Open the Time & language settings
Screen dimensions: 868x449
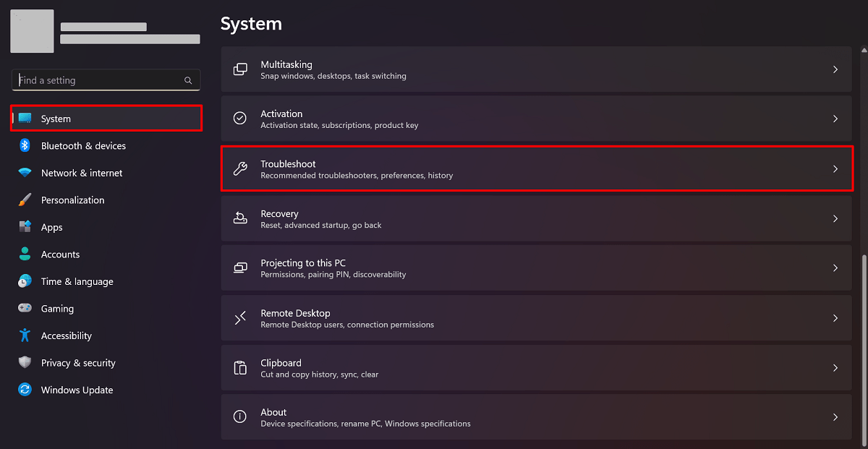(77, 281)
